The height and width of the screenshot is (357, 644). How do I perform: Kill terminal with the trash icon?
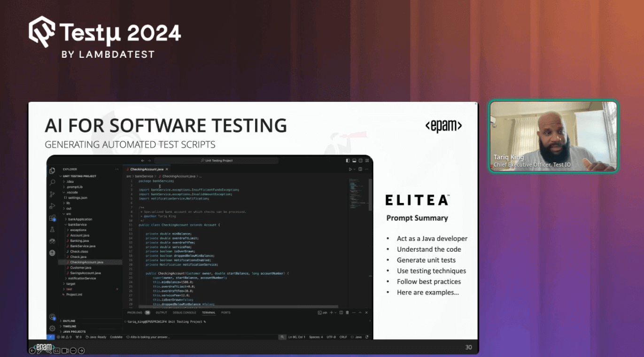click(x=347, y=312)
